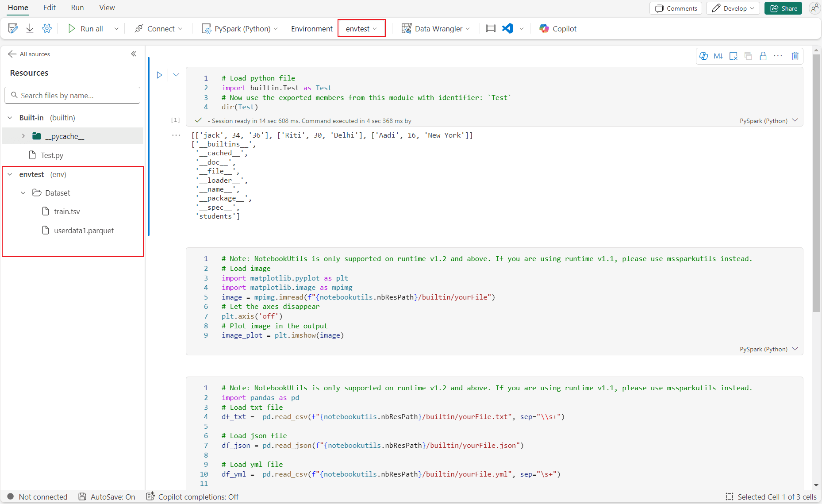Screen dimensions: 822x504
Task: Open the notebook in VS Code
Action: coord(507,28)
